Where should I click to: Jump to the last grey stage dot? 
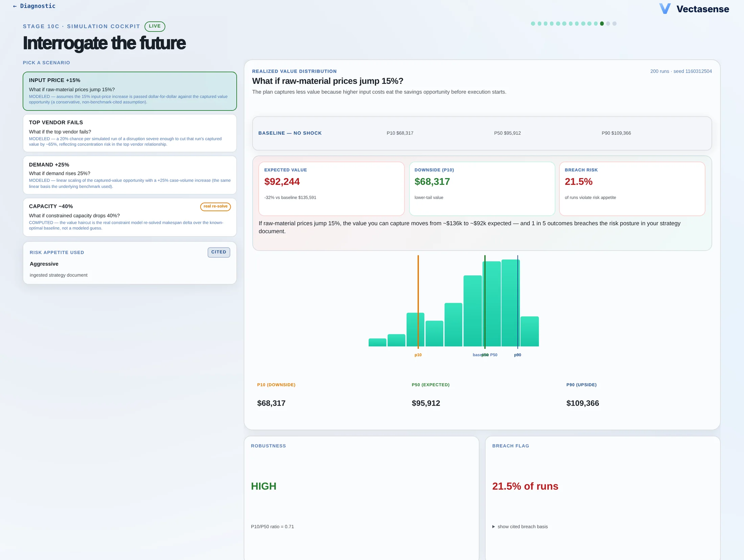click(614, 24)
